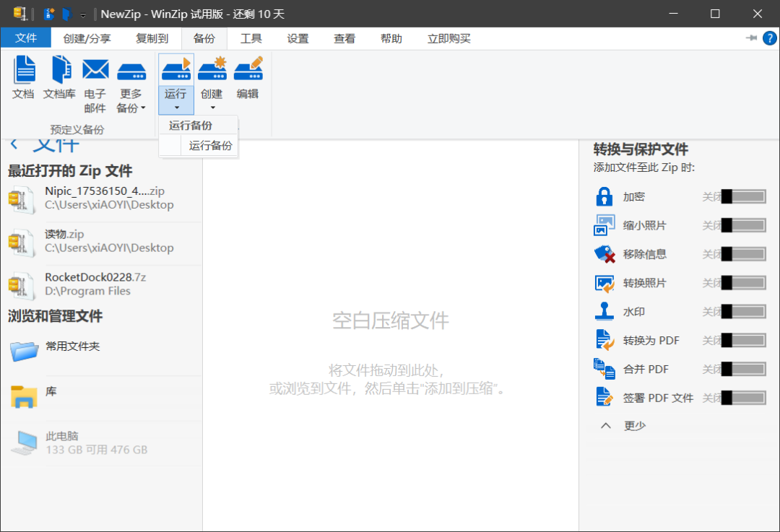This screenshot has width=780, height=532.
Task: Turn on the 水印 toggle
Action: [743, 312]
